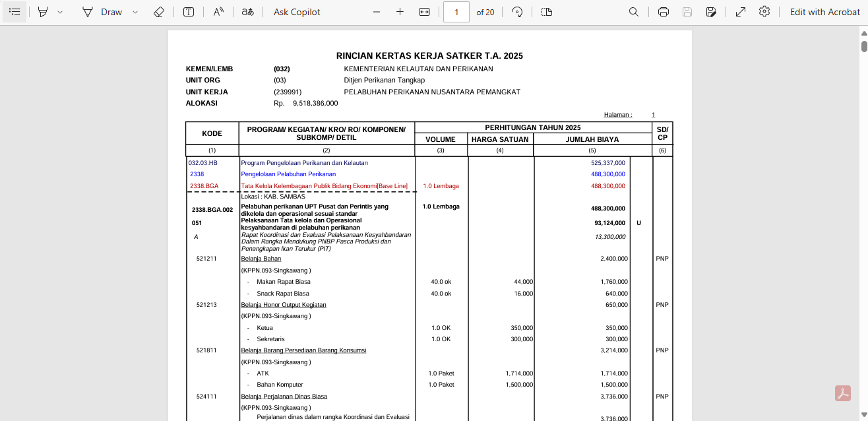Select the Erase tool

(x=158, y=12)
